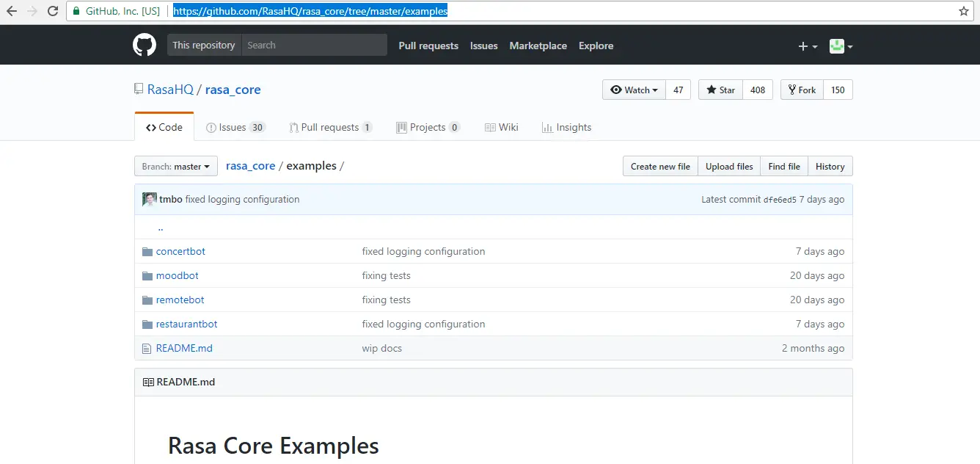Open the remotebot folder
The height and width of the screenshot is (464, 980).
pos(180,300)
